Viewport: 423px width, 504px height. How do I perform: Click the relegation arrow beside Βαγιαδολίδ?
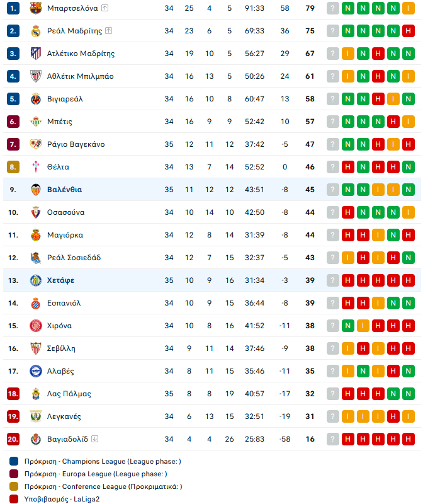pos(95,438)
